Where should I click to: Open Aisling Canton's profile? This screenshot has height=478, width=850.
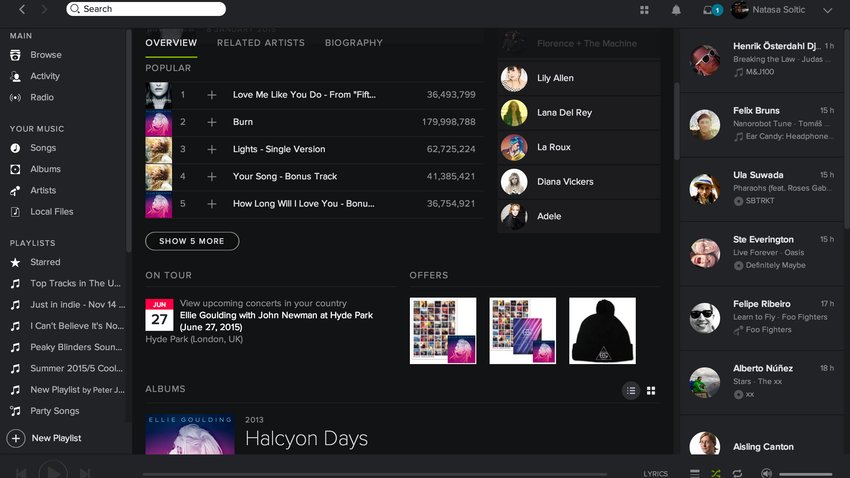coord(763,447)
